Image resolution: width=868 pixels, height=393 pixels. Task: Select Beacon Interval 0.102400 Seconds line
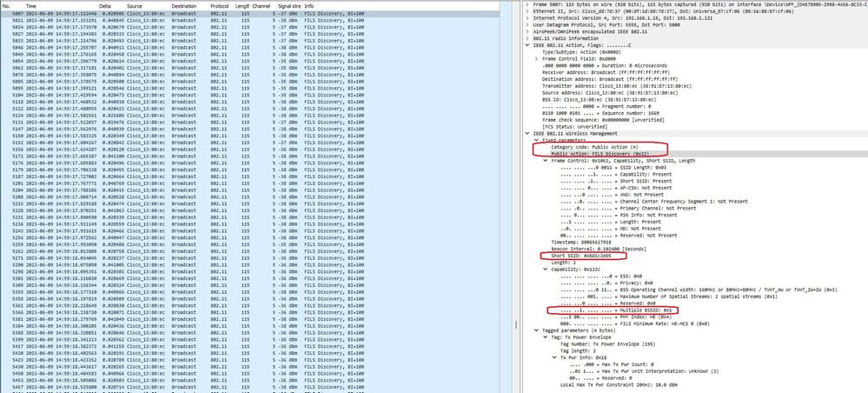[597, 249]
